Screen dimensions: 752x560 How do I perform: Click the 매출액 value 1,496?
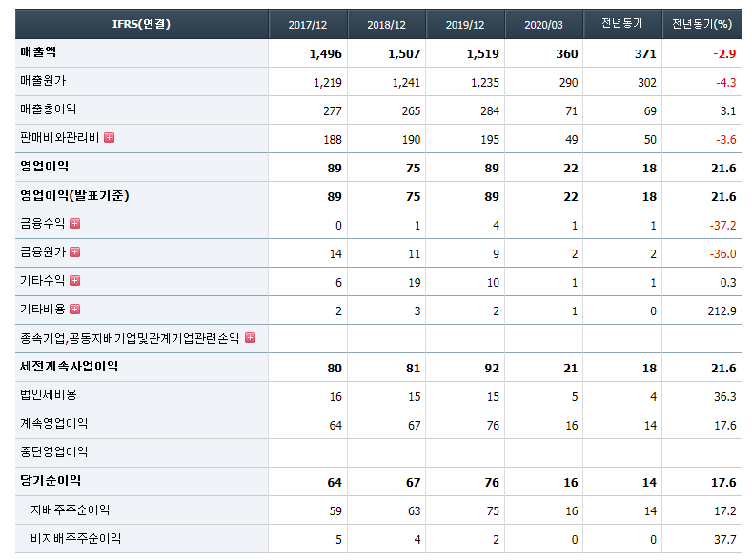(326, 54)
